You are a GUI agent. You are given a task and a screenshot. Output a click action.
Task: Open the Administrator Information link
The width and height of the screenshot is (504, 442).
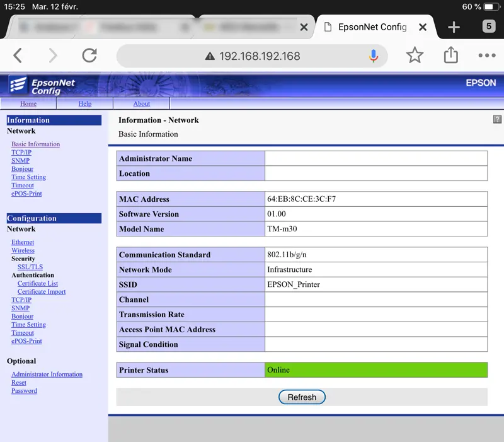(47, 374)
